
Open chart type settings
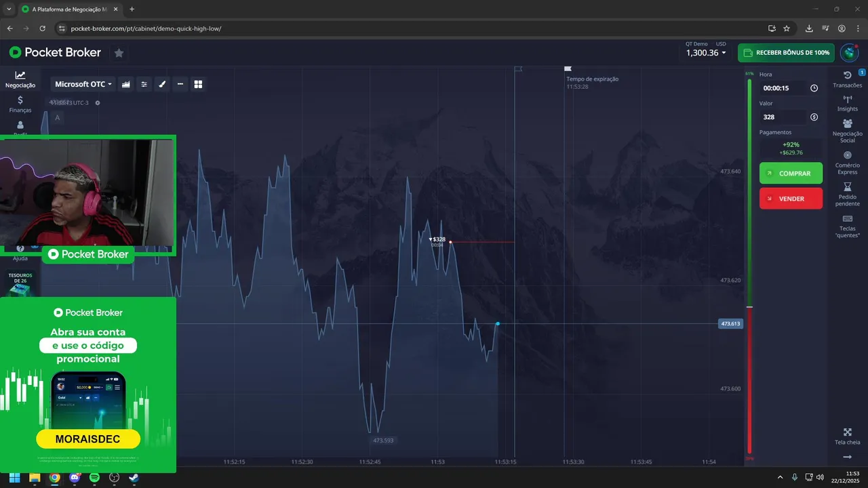click(126, 84)
